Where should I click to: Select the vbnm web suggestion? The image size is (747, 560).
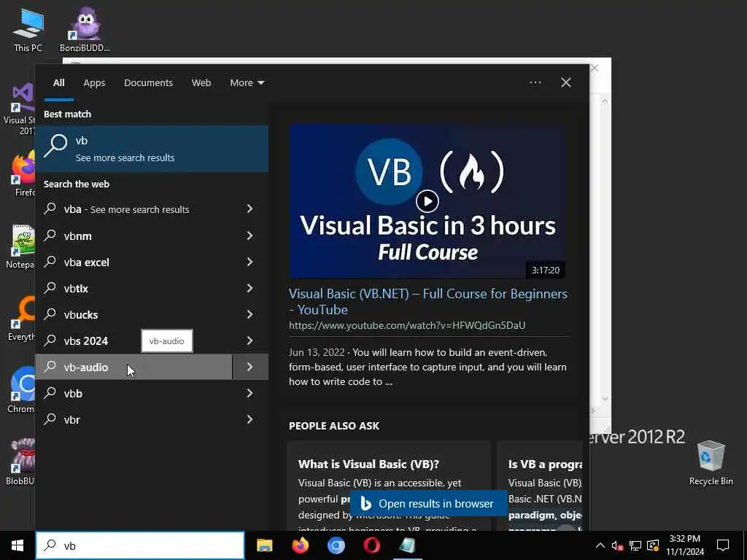click(x=134, y=236)
